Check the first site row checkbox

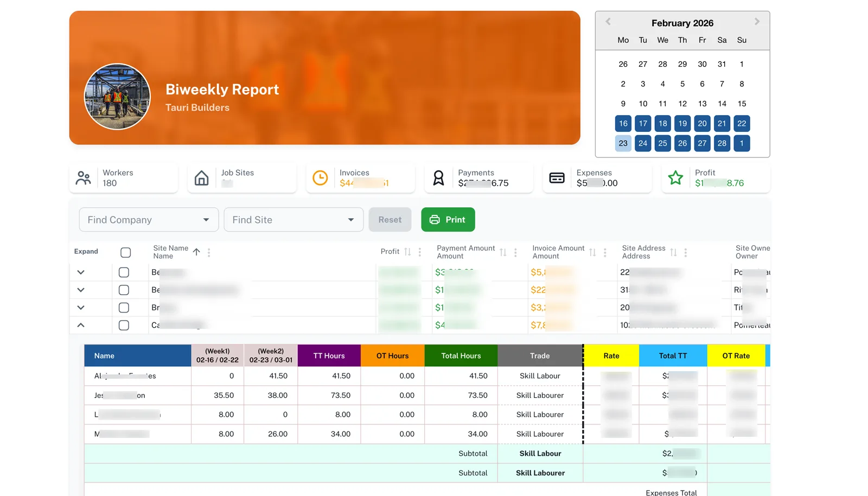pos(124,272)
